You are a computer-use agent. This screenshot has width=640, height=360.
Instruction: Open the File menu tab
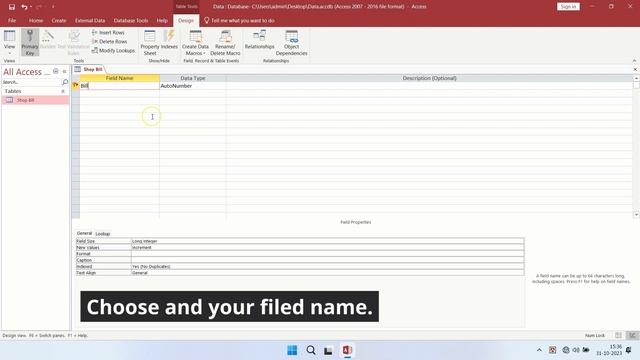pos(12,20)
